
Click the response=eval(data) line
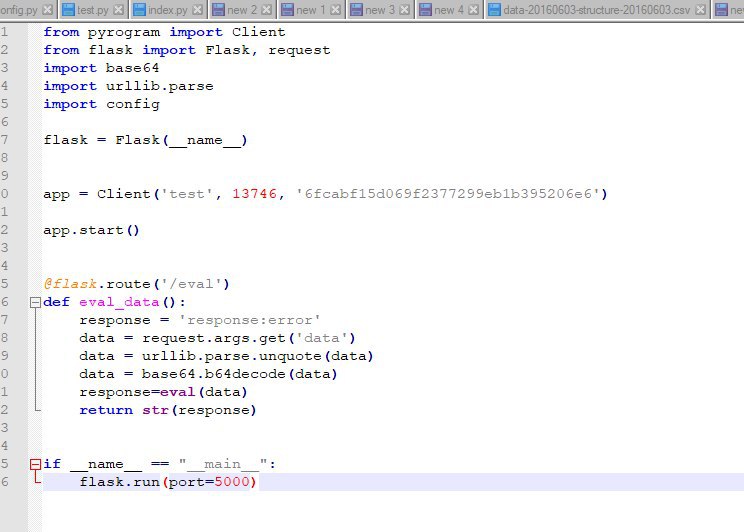(163, 392)
